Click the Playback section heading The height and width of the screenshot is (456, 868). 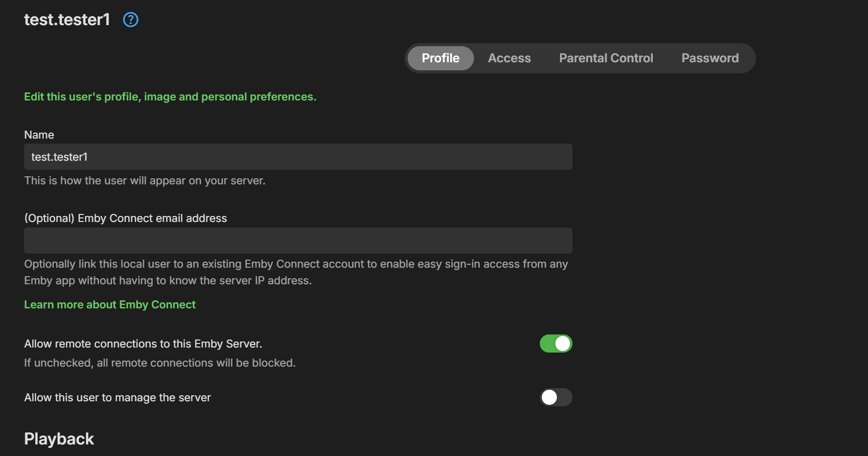(x=59, y=439)
